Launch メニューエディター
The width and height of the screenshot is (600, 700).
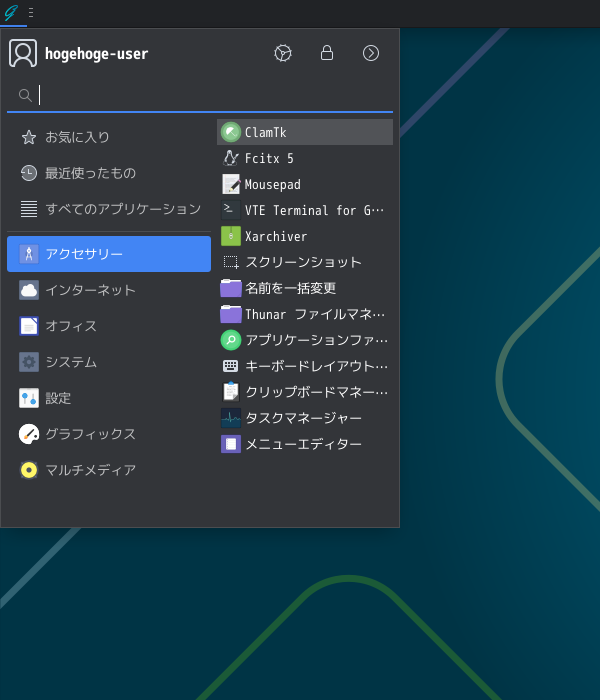(305, 444)
